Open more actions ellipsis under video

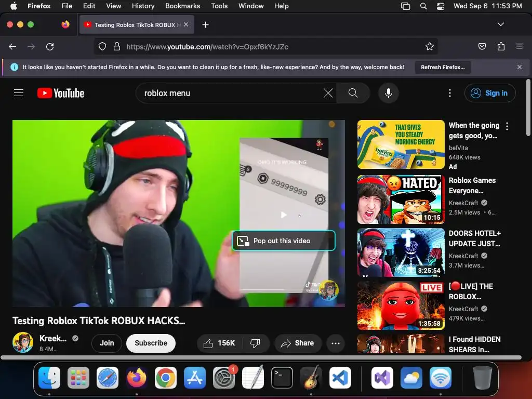[x=335, y=343]
